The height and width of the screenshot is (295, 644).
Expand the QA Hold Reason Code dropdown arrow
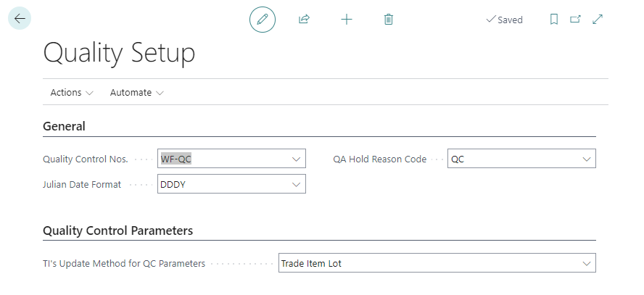pos(586,159)
